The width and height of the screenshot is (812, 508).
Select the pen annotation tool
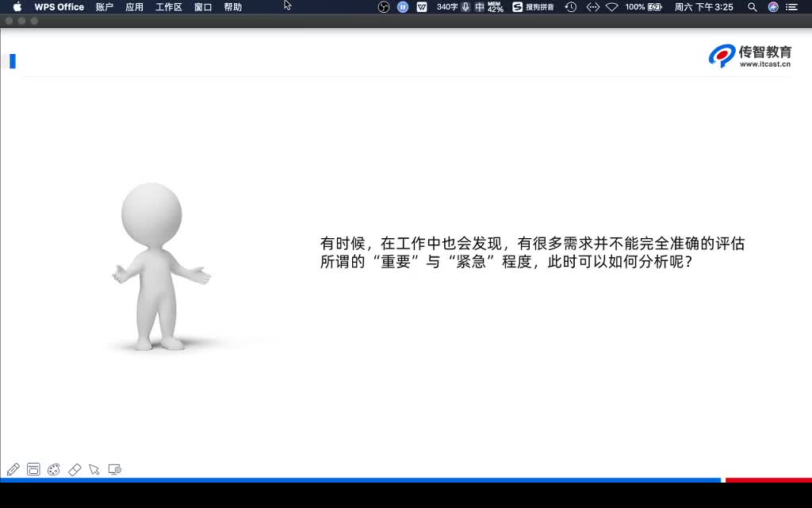point(13,470)
